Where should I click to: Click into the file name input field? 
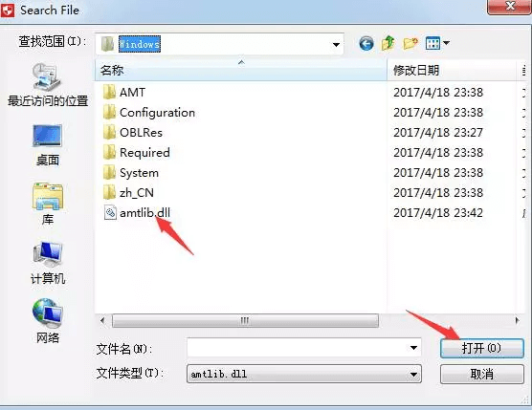pyautogui.click(x=298, y=348)
